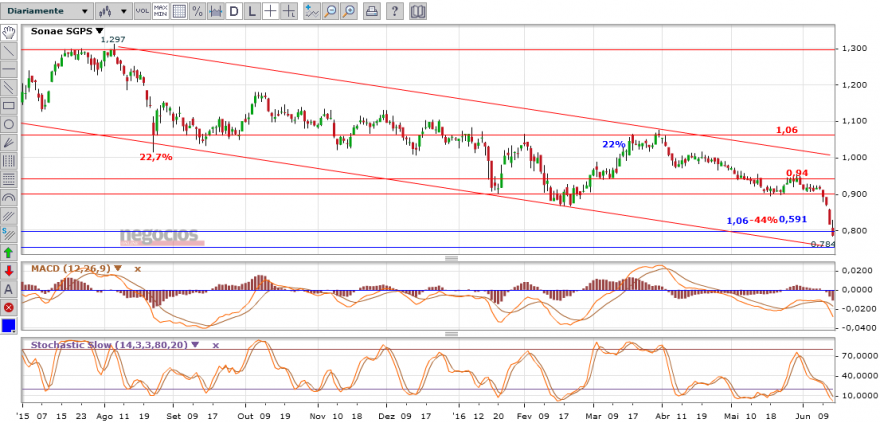The height and width of the screenshot is (423, 880).
Task: Select the hand pan tool
Action: pyautogui.click(x=8, y=32)
